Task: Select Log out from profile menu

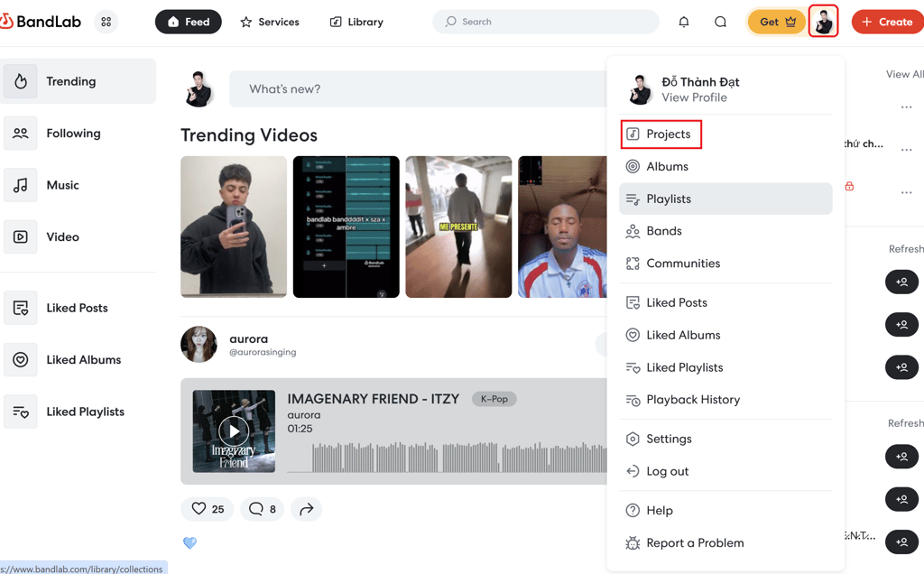Action: pos(725,471)
